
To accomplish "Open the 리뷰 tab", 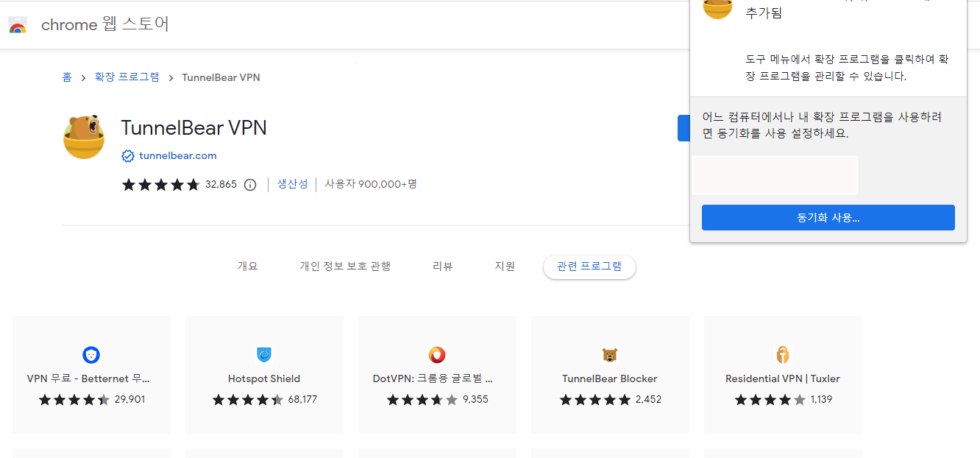I will (443, 267).
